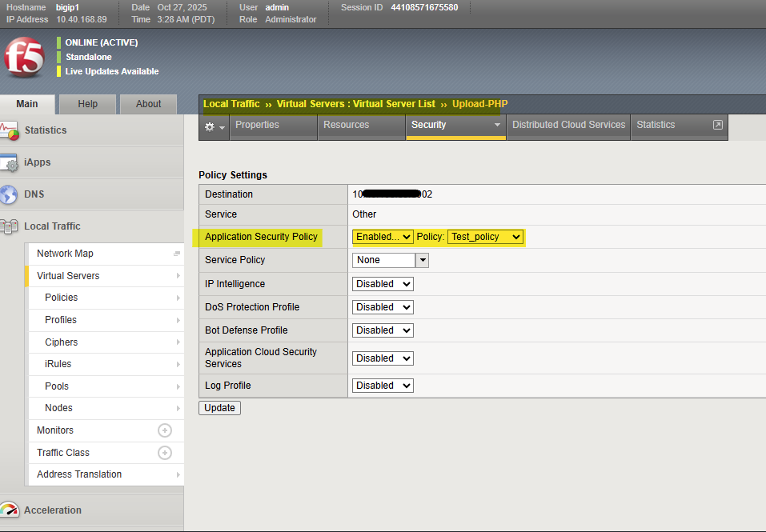Open the gear settings menu in tab bar

click(214, 126)
